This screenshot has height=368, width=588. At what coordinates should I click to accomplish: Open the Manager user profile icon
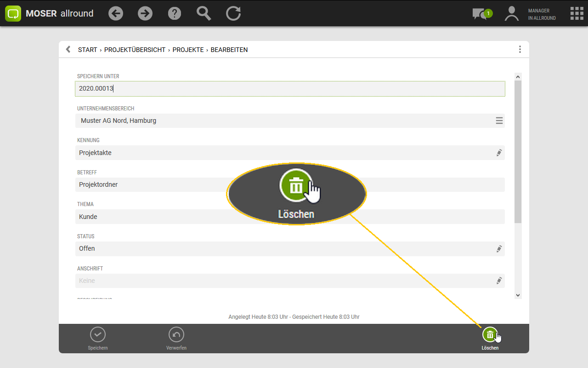pos(511,14)
